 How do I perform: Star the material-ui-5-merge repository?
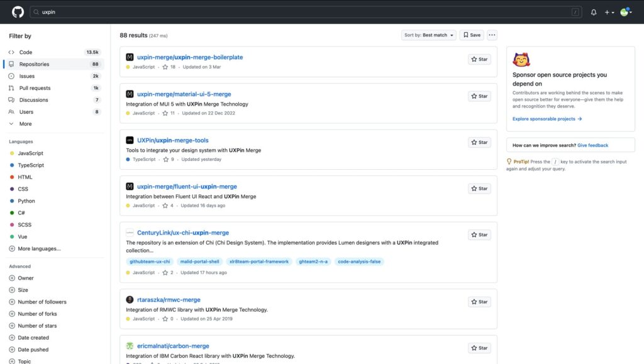479,96
